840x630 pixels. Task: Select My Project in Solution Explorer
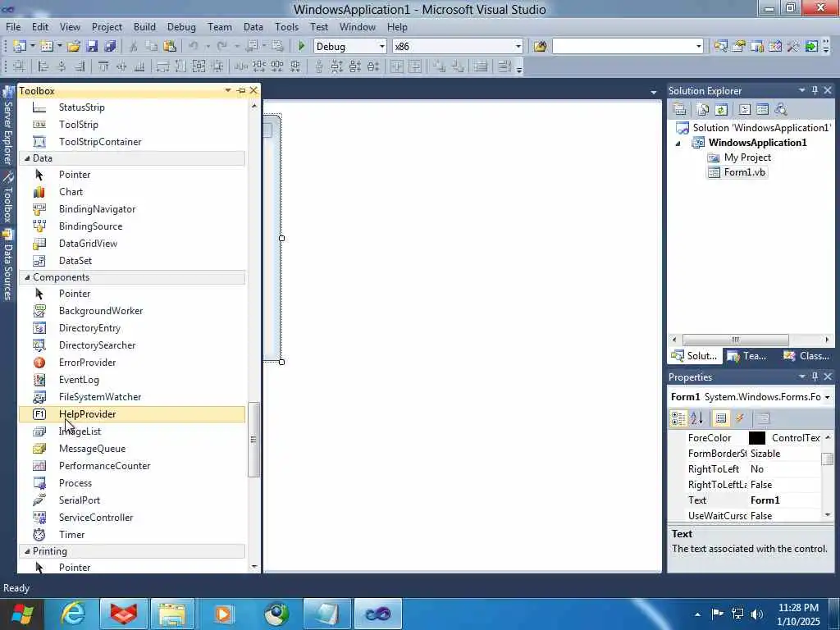pos(747,157)
